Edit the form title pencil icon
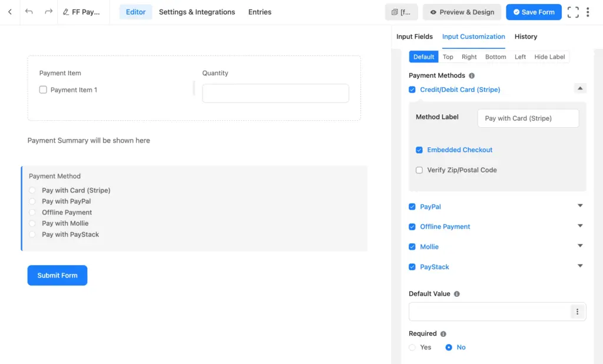603x364 pixels. pyautogui.click(x=66, y=12)
